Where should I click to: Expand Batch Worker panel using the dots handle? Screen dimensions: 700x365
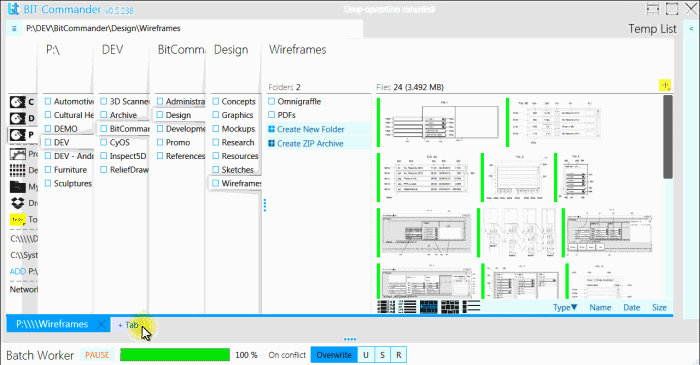[350, 339]
